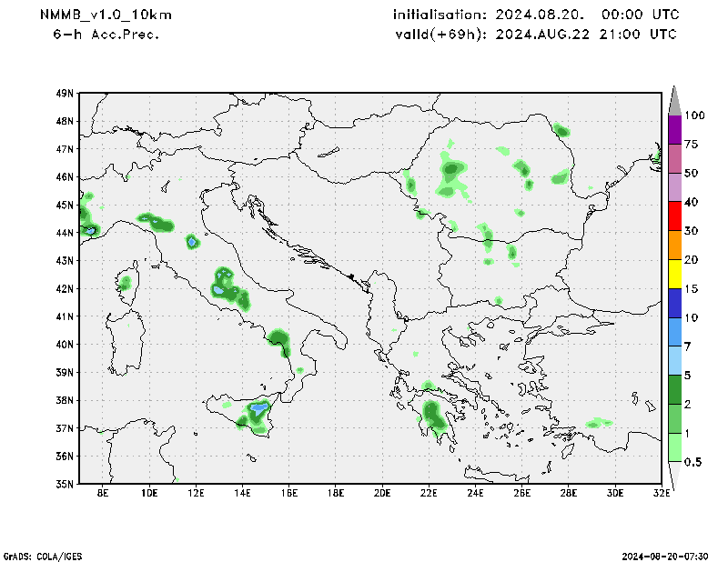
Task: Click the gray arrow atop the color scale
Action: tap(674, 99)
